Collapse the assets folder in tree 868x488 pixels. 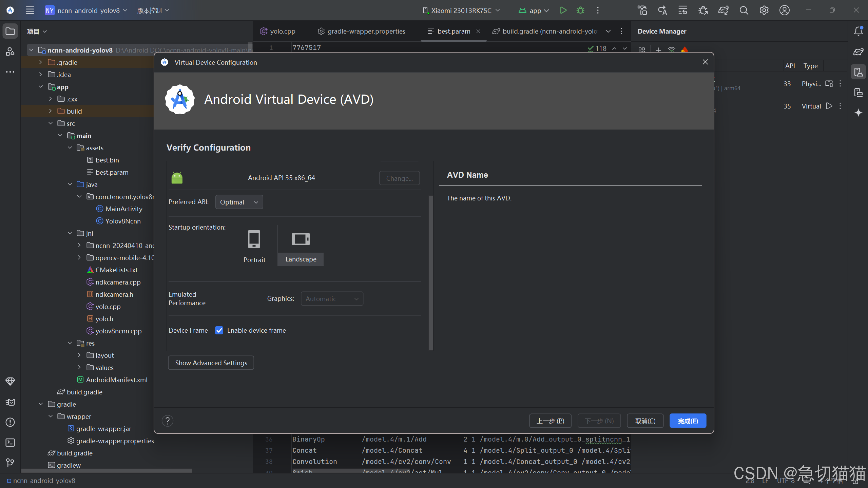70,148
